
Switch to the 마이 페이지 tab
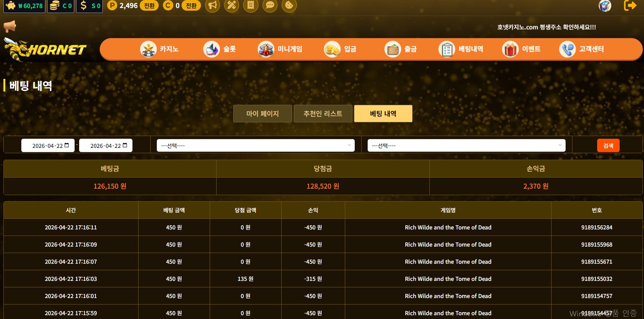click(262, 114)
